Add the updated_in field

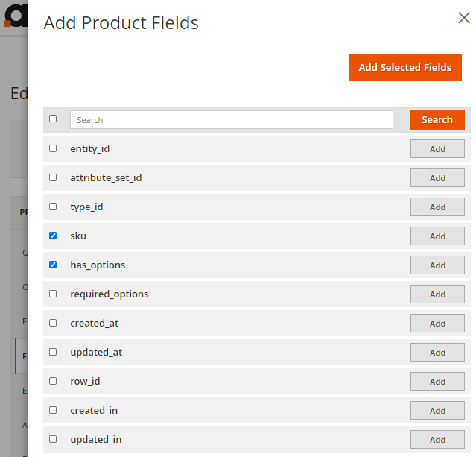(437, 440)
